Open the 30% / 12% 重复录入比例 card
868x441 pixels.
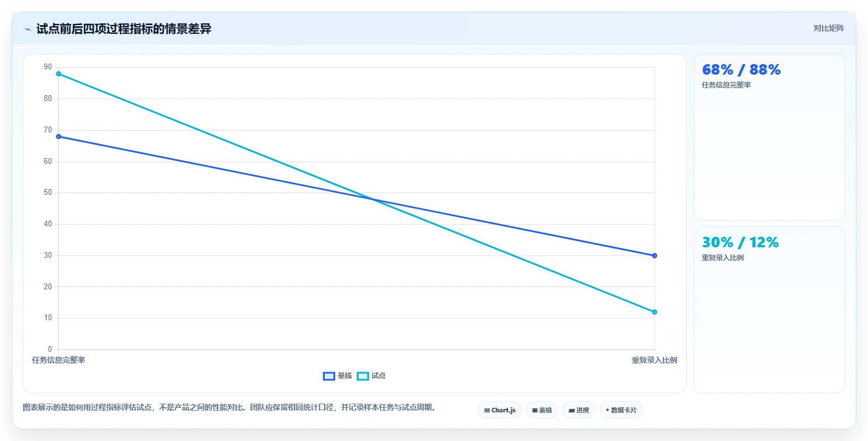(769, 310)
